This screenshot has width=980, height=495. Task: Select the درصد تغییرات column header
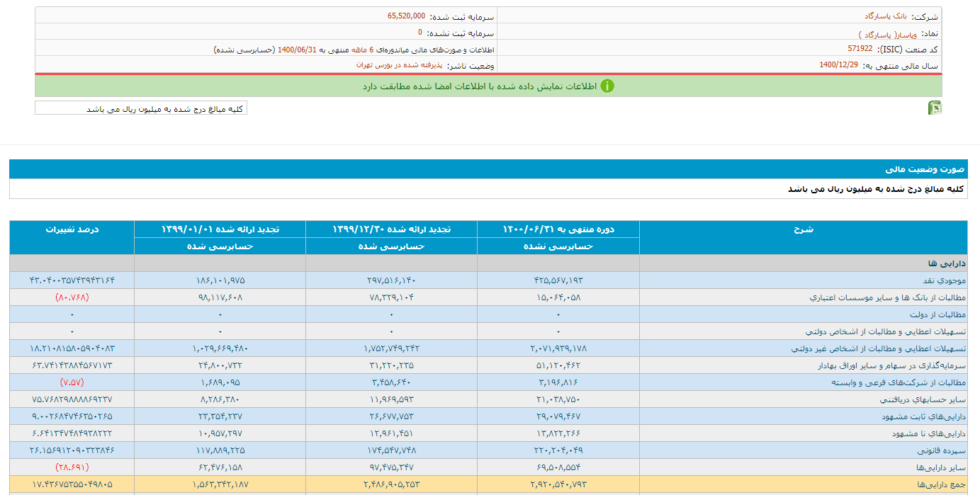(72, 229)
